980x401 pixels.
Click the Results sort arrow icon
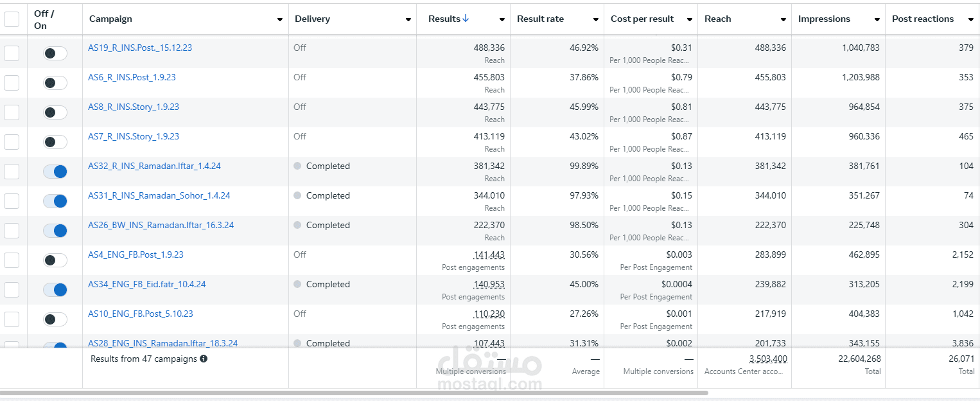click(x=466, y=19)
